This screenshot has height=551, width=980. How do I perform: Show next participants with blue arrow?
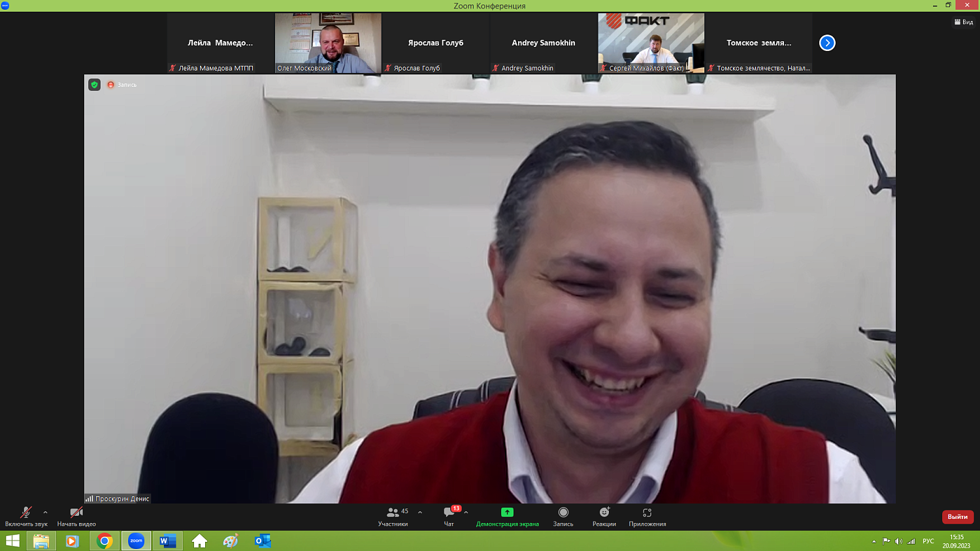[827, 43]
